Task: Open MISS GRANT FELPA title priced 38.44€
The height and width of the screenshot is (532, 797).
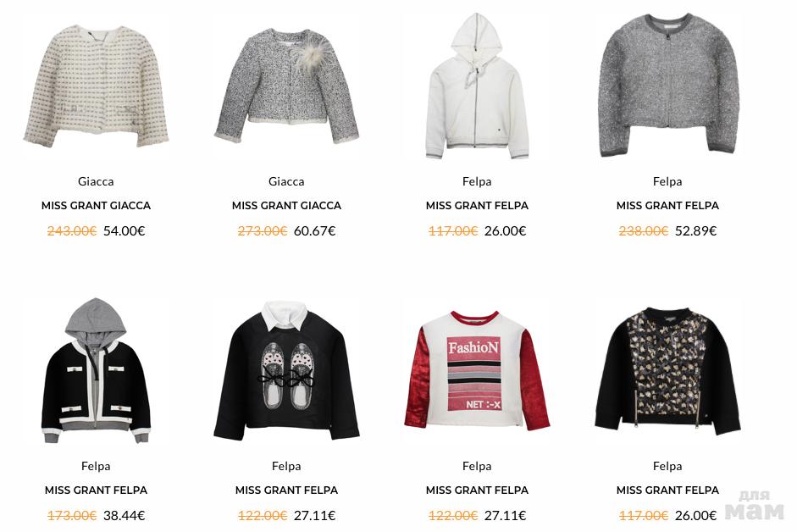Action: pyautogui.click(x=96, y=490)
